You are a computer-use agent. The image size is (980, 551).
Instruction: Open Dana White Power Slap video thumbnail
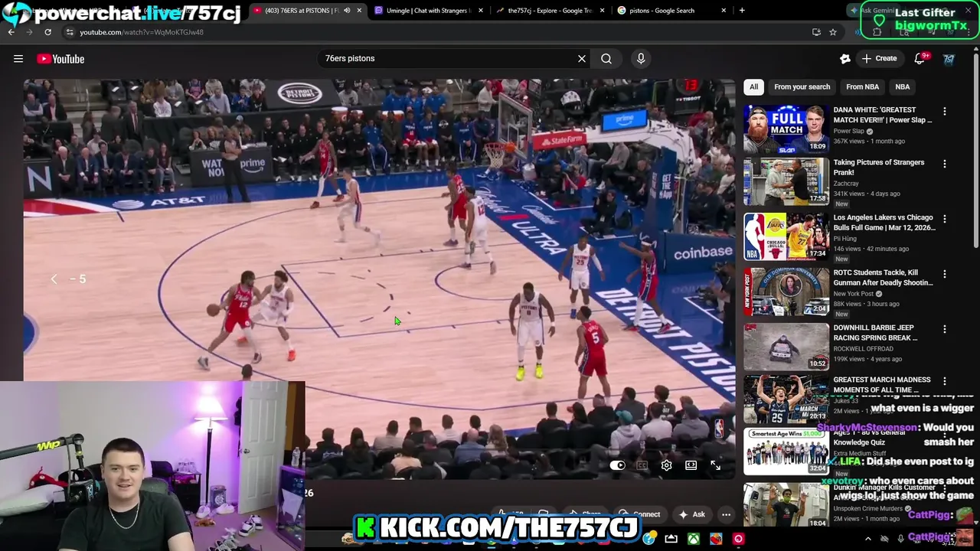(786, 129)
